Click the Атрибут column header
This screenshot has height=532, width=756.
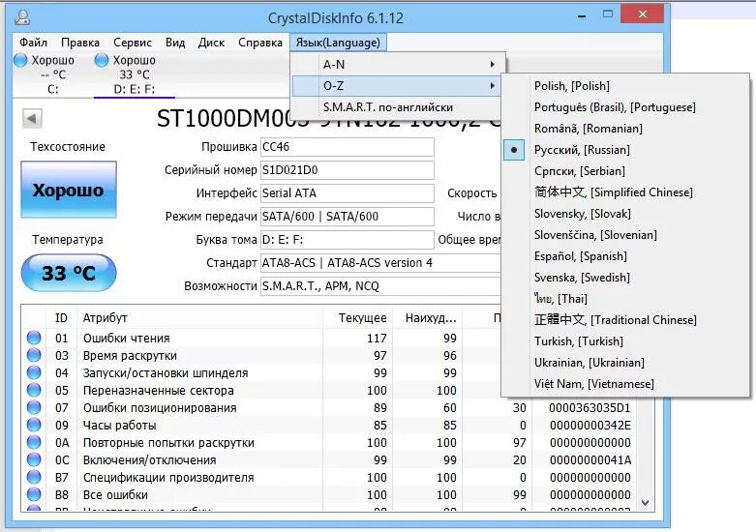pos(199,318)
